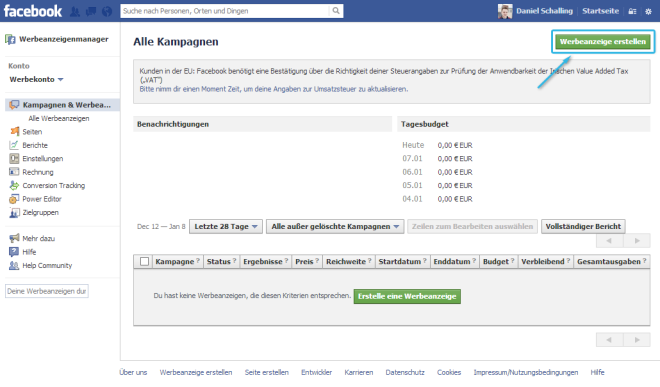660x387 pixels.
Task: Expand the Werbekonto account dropdown
Action: tap(36, 79)
